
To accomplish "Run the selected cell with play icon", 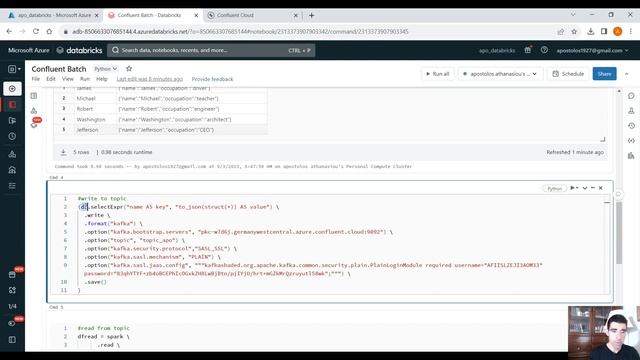I will point(574,188).
